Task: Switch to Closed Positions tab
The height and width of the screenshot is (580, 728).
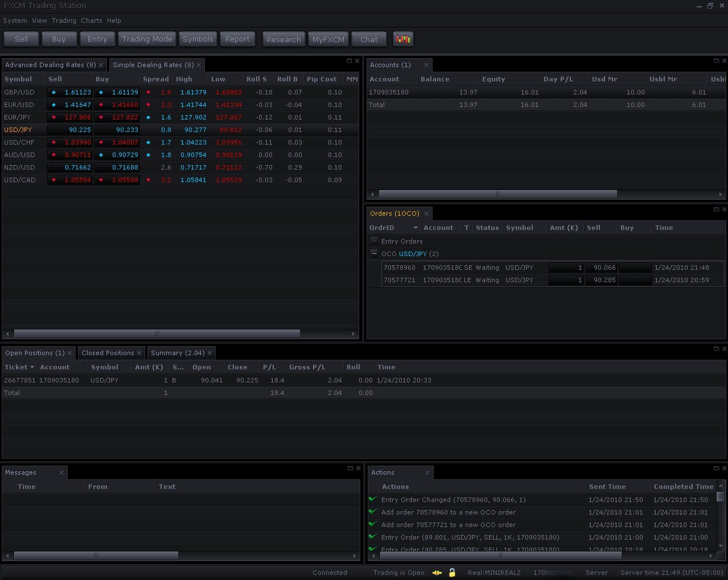Action: [x=108, y=353]
